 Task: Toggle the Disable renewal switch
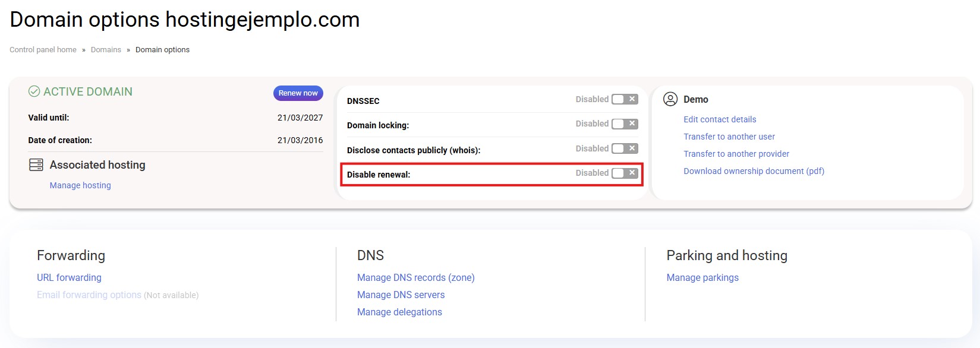pos(625,173)
